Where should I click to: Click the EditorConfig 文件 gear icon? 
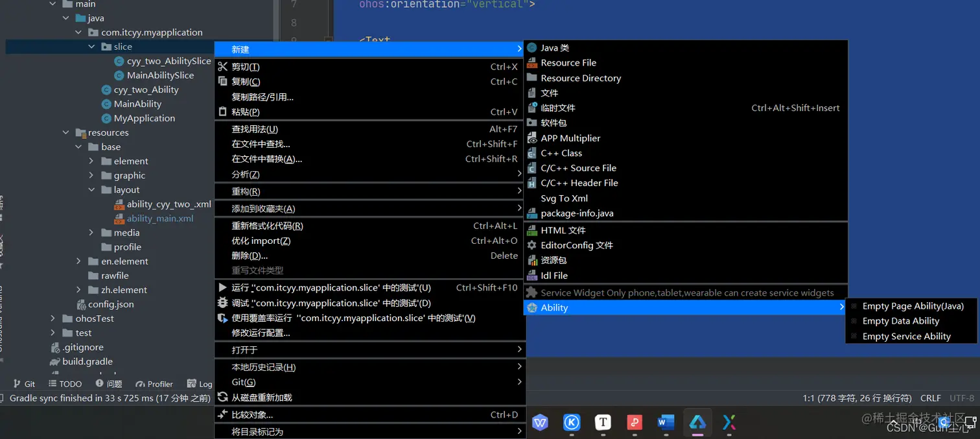tap(532, 245)
